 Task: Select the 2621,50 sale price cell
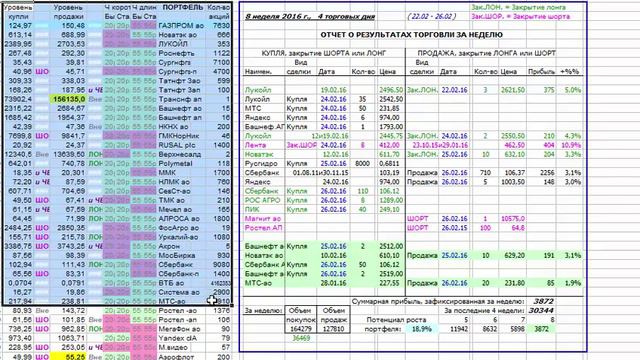513,90
